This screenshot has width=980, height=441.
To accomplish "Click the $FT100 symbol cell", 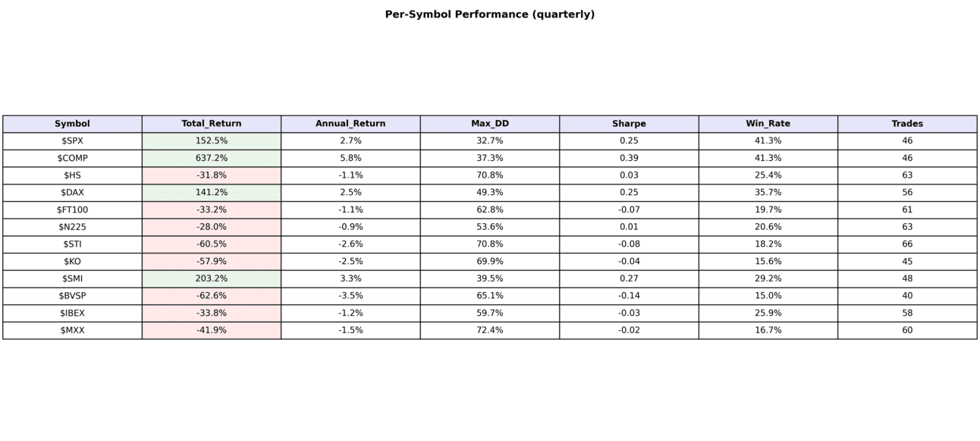I will point(72,209).
